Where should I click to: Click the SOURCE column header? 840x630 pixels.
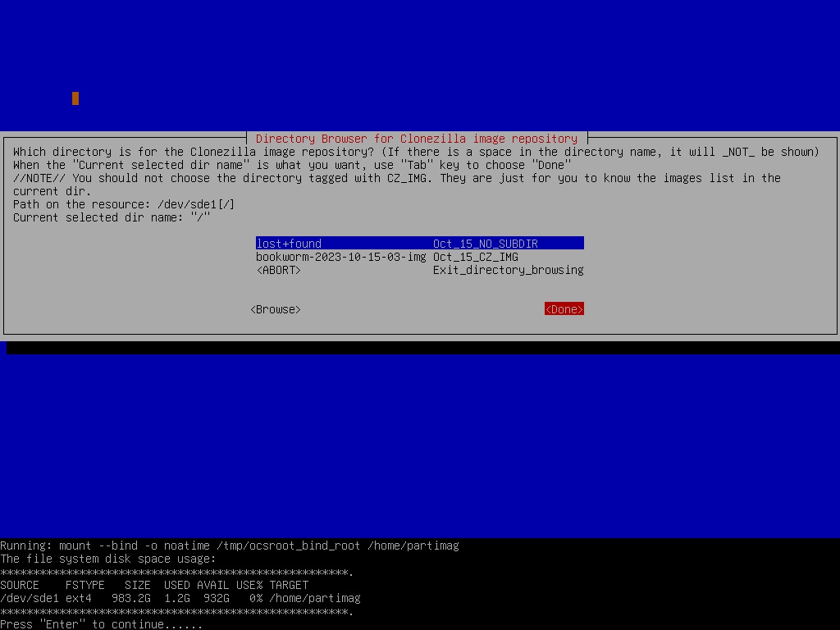coord(20,585)
